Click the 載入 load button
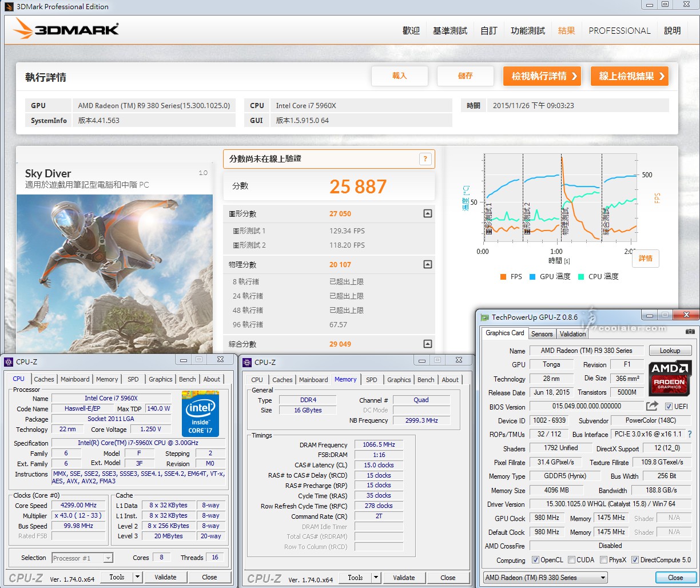 point(400,76)
